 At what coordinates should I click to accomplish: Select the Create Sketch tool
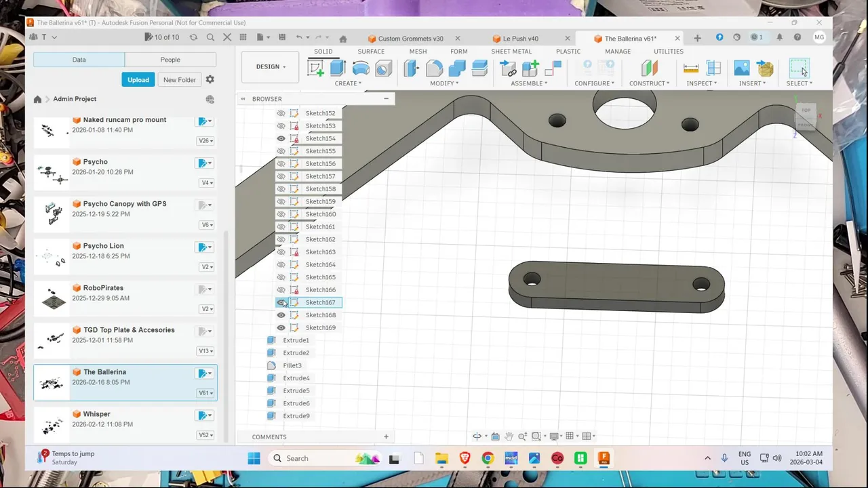coord(315,68)
